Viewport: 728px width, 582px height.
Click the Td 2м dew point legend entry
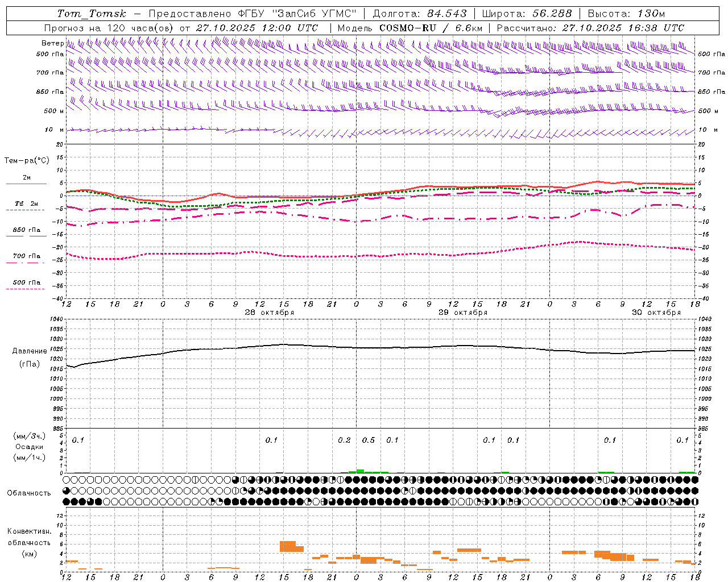coord(26,203)
